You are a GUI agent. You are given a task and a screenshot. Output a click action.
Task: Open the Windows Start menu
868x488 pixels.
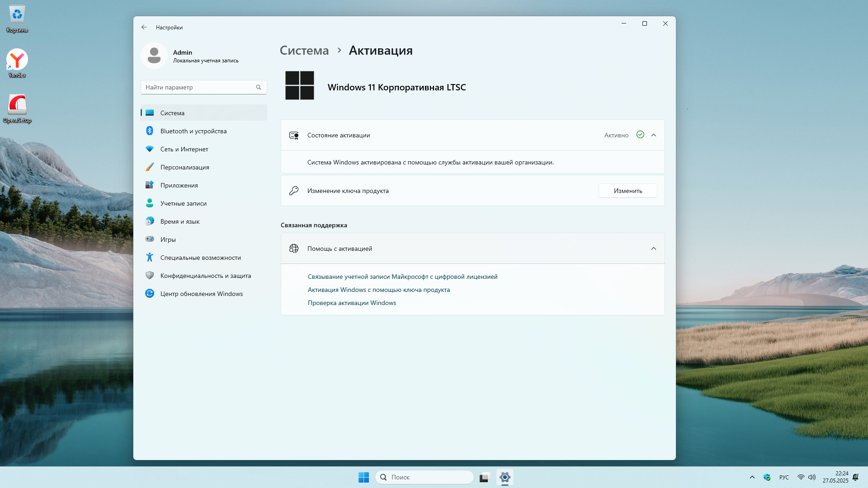tap(363, 477)
